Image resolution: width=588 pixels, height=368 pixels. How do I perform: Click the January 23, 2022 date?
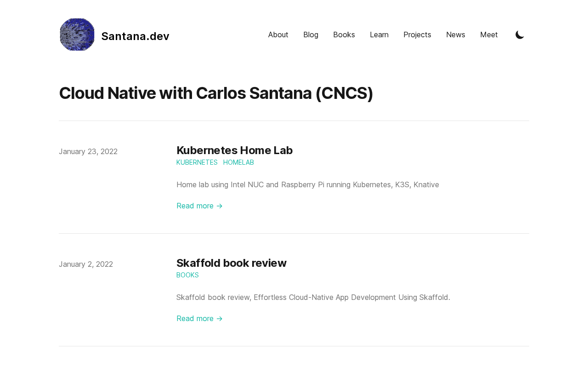88,151
